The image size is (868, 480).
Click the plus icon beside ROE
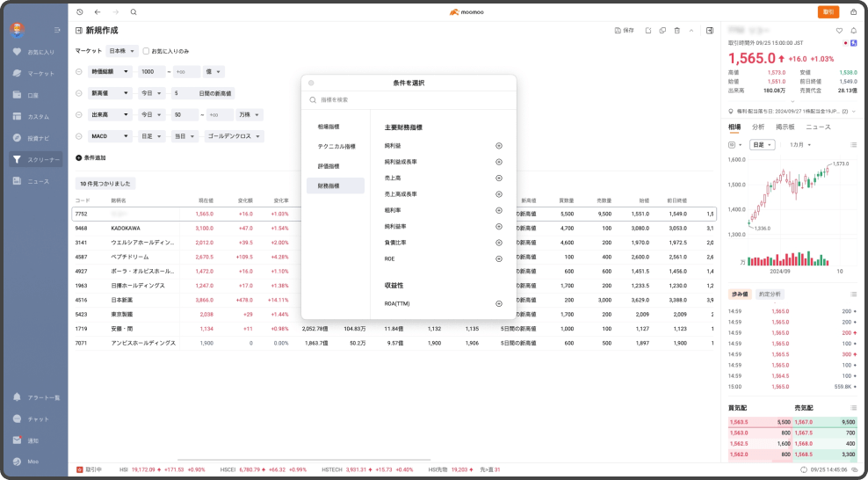tap(499, 259)
